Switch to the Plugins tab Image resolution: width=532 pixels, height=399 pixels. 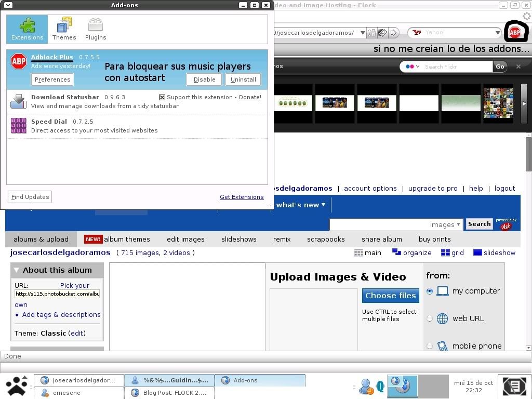[96, 29]
